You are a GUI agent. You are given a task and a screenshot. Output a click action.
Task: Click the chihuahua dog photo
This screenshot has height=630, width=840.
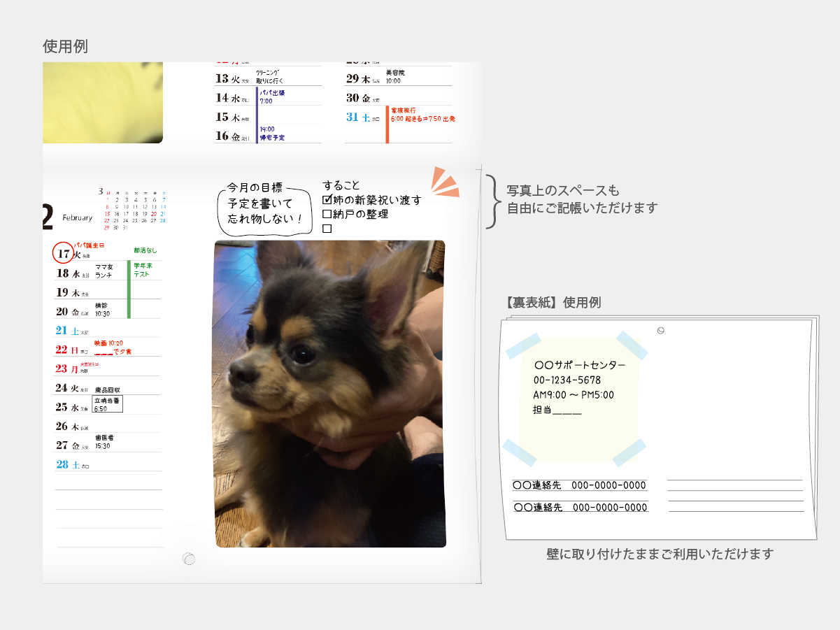329,394
